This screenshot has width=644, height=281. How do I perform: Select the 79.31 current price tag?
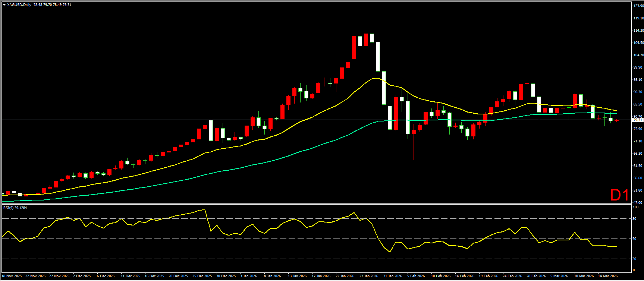tap(638, 120)
